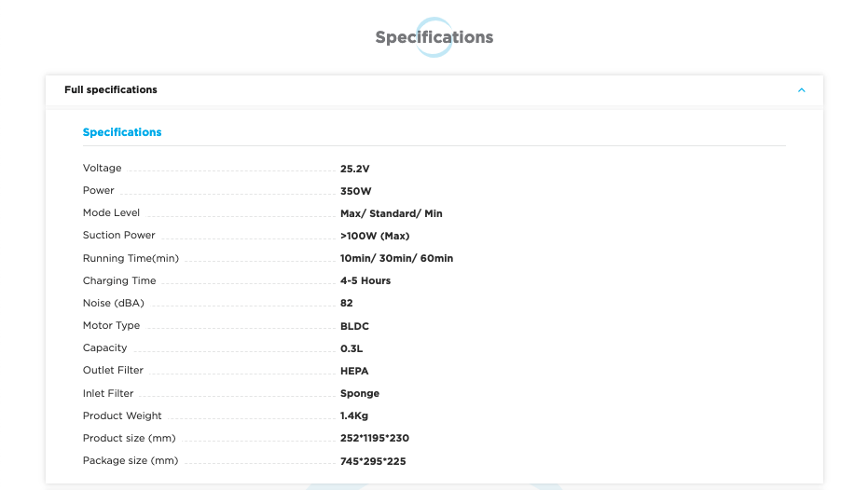This screenshot has width=868, height=490.
Task: Click the Running Time(min) label
Action: coord(131,258)
